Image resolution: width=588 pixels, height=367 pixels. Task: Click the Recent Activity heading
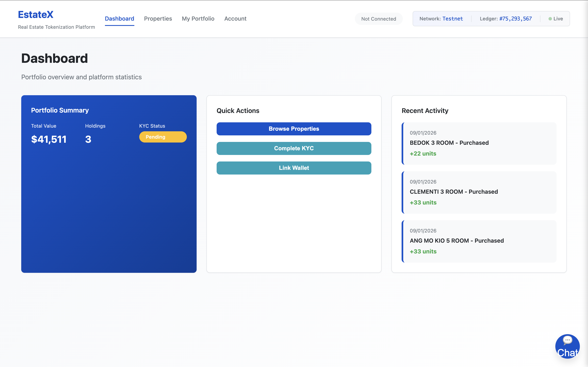pyautogui.click(x=425, y=111)
